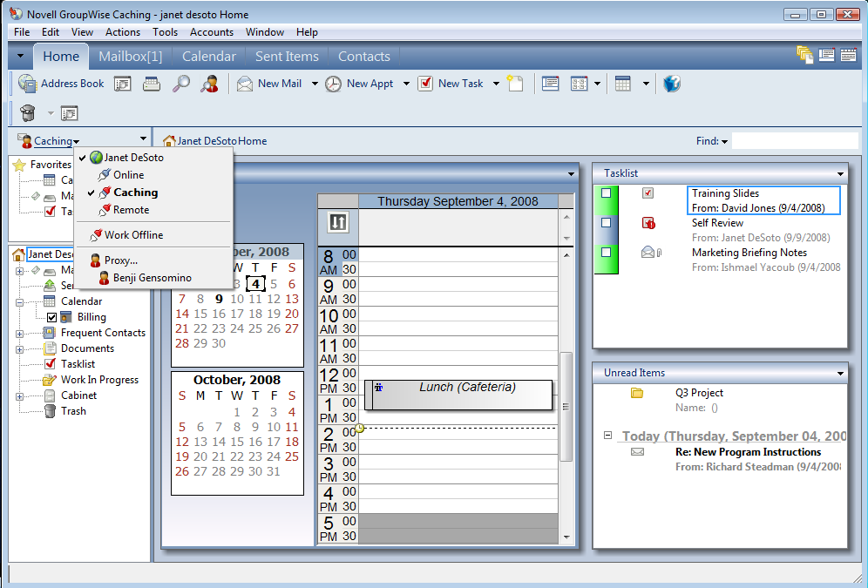The height and width of the screenshot is (588, 868).
Task: Click the Re: New Program Instructions envelope icon
Action: tap(638, 452)
